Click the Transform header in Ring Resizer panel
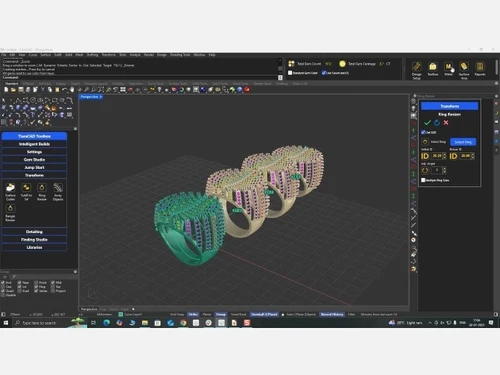 [449, 106]
